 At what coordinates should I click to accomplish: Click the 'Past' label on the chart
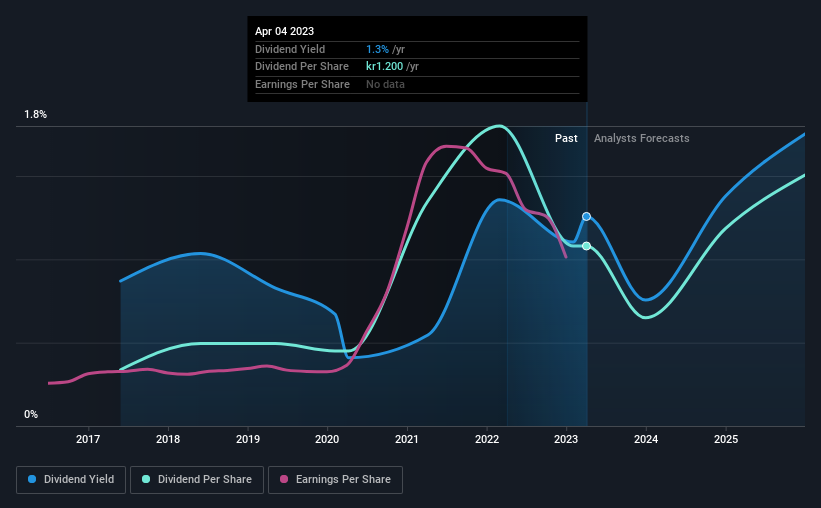(566, 138)
